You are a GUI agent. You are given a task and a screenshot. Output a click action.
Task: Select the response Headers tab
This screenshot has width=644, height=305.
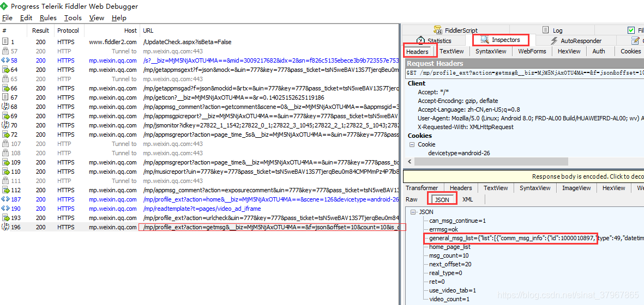pos(461,188)
